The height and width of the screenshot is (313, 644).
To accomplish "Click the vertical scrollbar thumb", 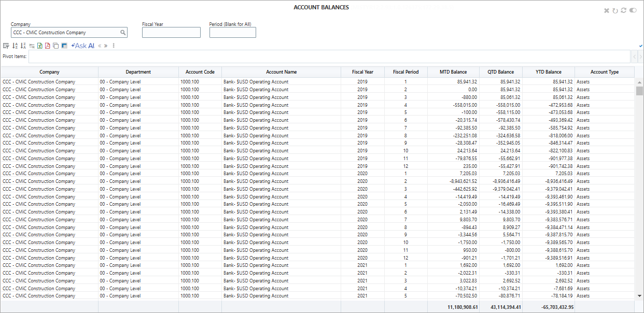I will click(x=639, y=91).
